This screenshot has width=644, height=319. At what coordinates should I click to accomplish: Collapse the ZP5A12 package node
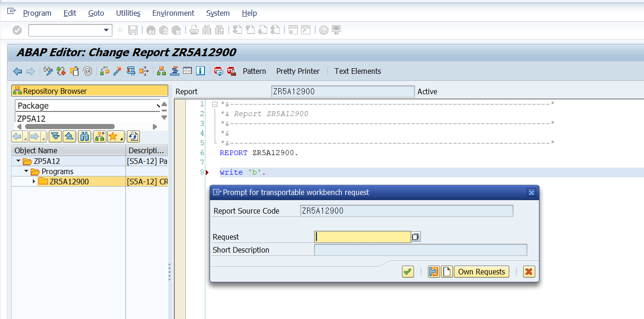(x=18, y=161)
